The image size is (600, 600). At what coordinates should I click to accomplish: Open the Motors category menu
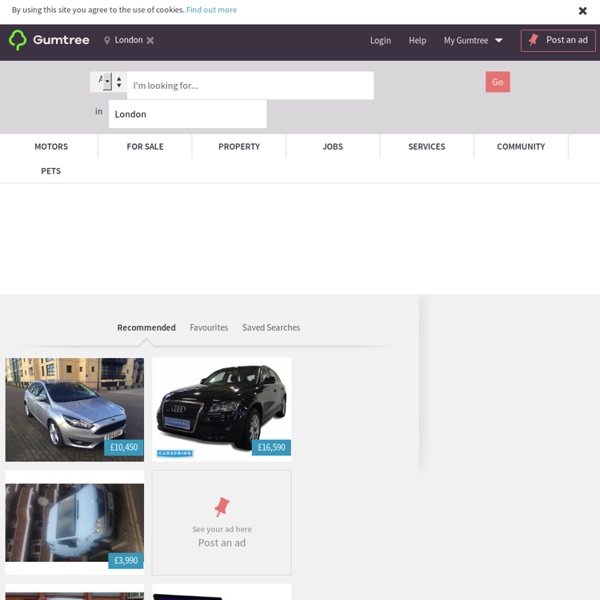tap(51, 147)
